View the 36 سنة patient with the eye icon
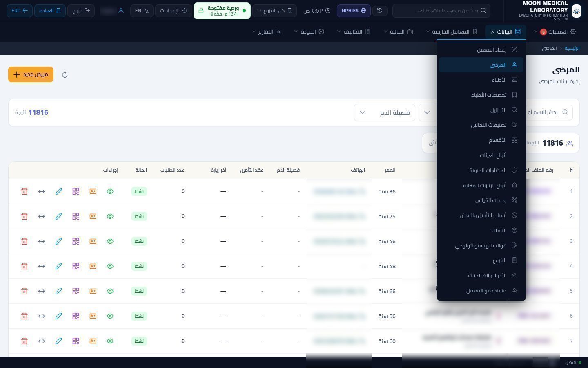The width and height of the screenshot is (588, 368). (x=110, y=191)
